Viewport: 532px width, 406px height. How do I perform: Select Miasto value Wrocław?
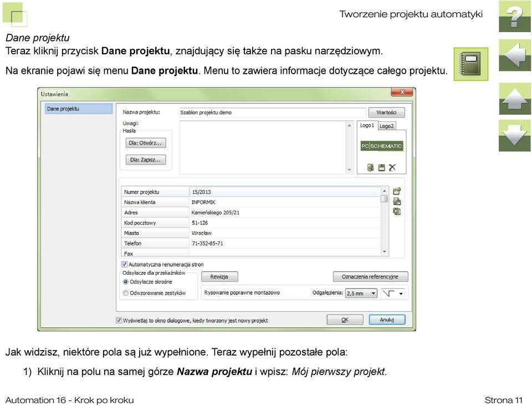[285, 233]
